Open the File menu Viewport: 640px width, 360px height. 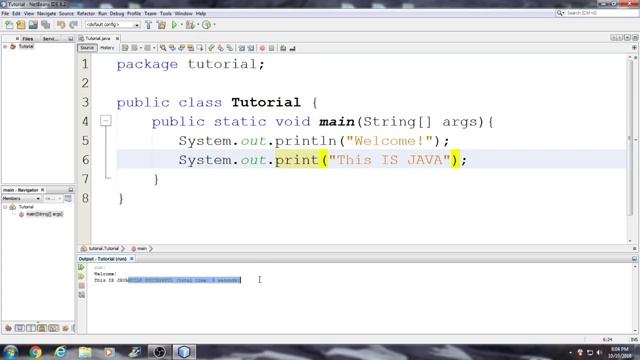tap(5, 13)
